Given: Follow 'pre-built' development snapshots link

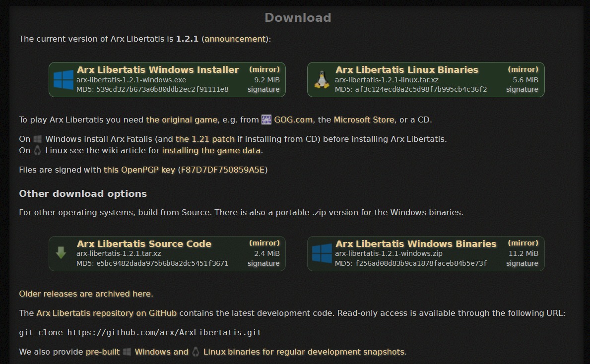Looking at the screenshot, I should tap(103, 352).
